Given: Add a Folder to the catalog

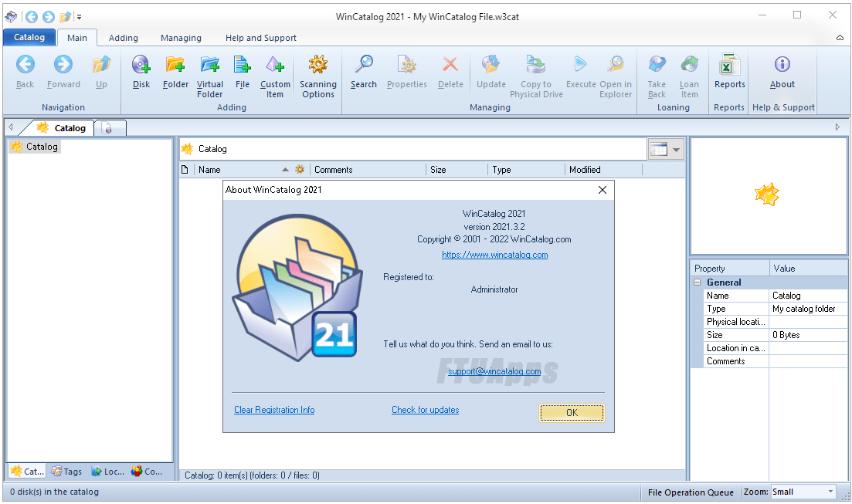Looking at the screenshot, I should click(175, 72).
